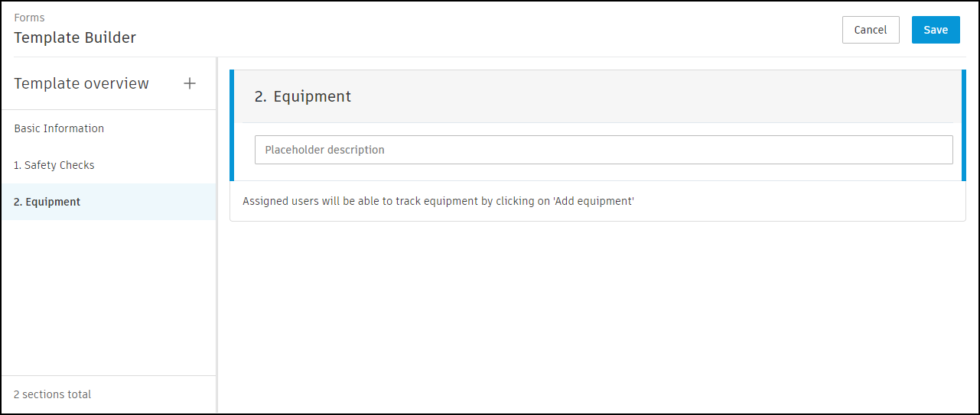Image resolution: width=980 pixels, height=415 pixels.
Task: Select 2. Equipment in the sidebar list
Action: pyautogui.click(x=47, y=202)
